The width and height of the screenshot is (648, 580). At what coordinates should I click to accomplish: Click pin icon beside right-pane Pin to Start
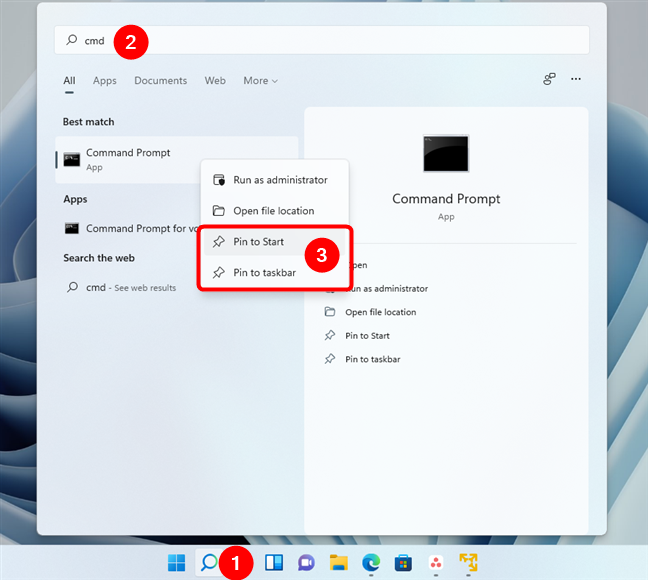pos(330,335)
